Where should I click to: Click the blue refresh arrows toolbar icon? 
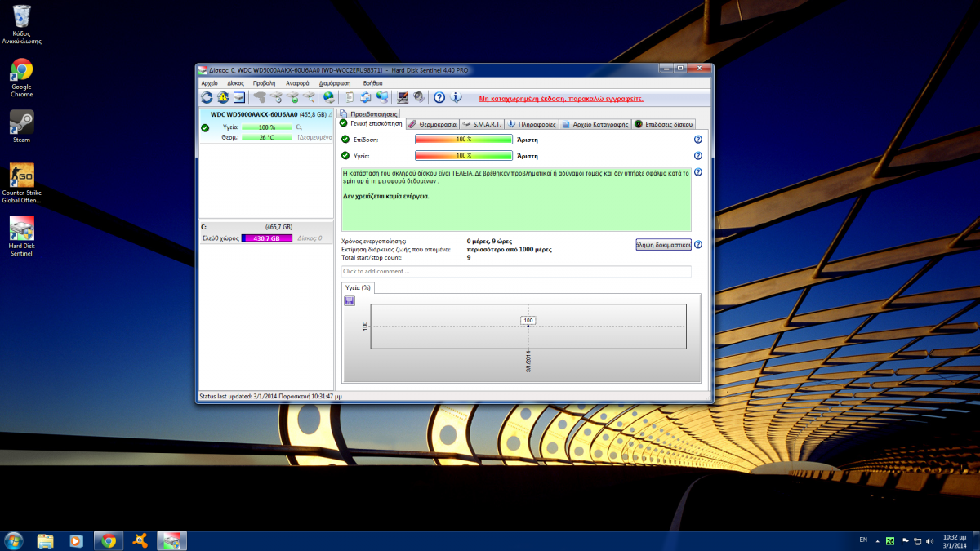tap(207, 97)
